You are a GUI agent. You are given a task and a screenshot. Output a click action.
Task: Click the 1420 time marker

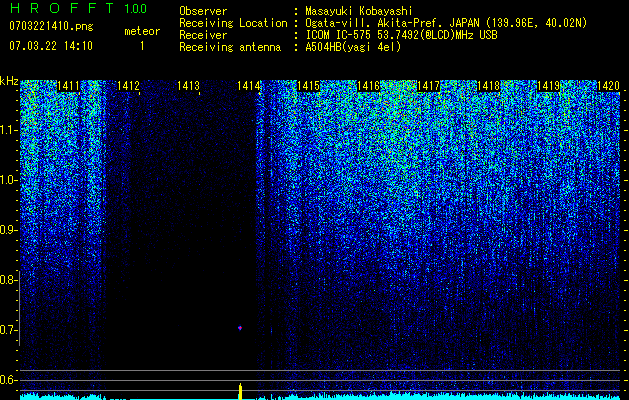coord(609,86)
